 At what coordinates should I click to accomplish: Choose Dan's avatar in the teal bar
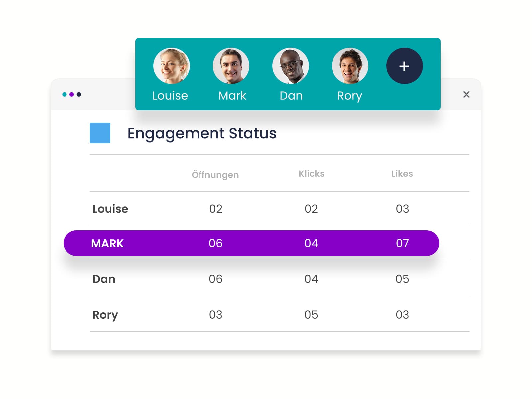point(290,66)
